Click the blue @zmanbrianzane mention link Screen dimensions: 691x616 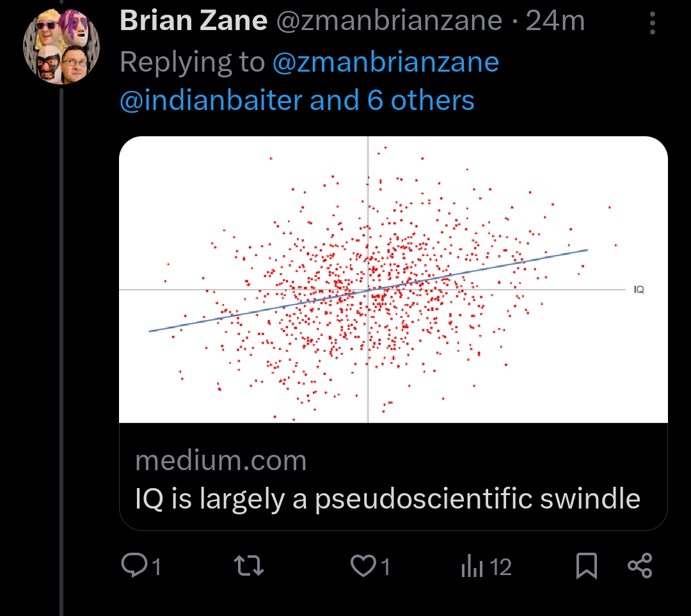click(386, 62)
